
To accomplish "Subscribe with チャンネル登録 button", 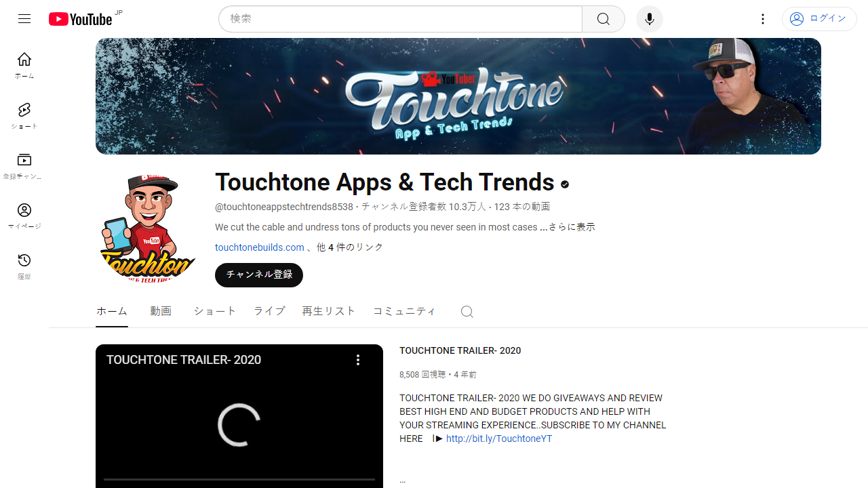I will pos(259,275).
